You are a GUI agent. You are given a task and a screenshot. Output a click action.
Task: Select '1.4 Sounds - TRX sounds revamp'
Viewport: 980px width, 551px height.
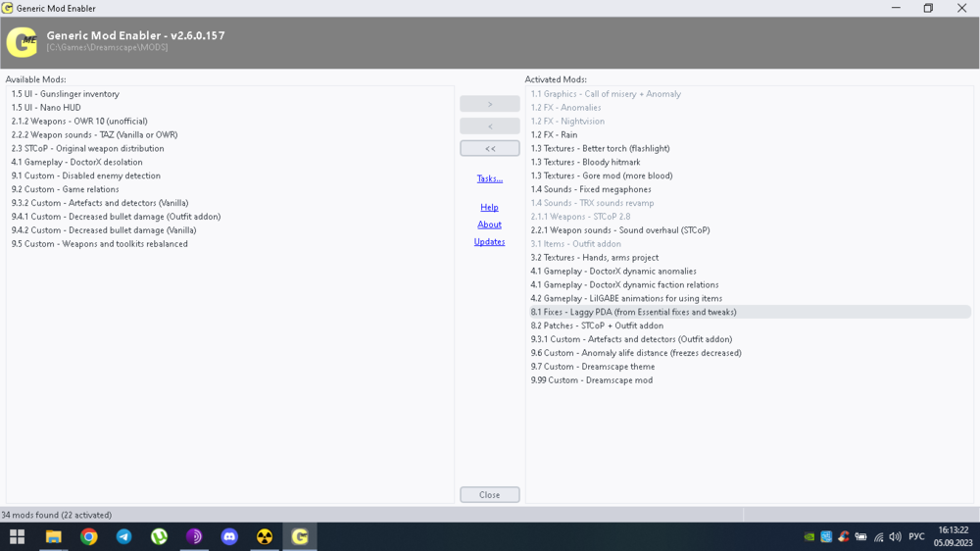point(592,203)
